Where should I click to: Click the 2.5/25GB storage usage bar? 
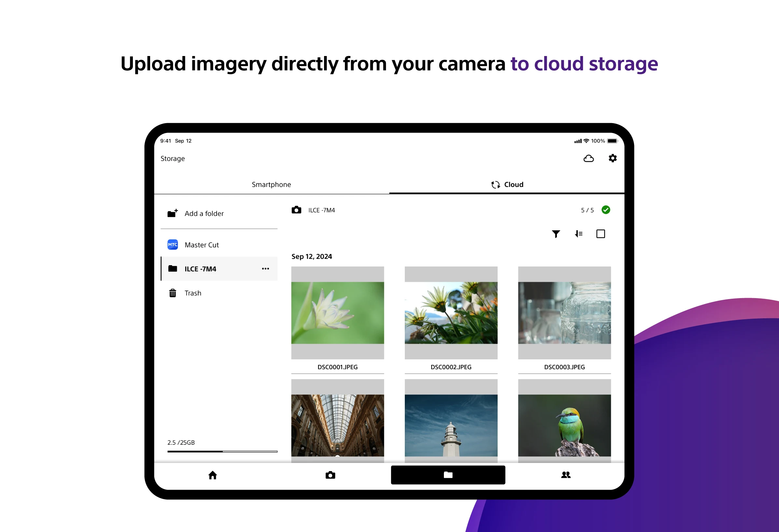pyautogui.click(x=222, y=452)
